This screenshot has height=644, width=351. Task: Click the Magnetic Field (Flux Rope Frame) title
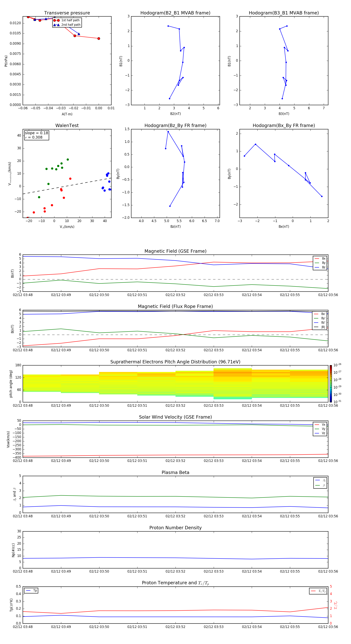(175, 307)
